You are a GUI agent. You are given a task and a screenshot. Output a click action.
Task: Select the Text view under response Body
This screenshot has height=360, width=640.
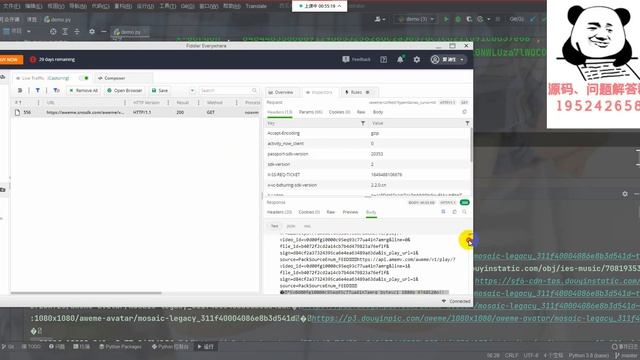(x=274, y=226)
